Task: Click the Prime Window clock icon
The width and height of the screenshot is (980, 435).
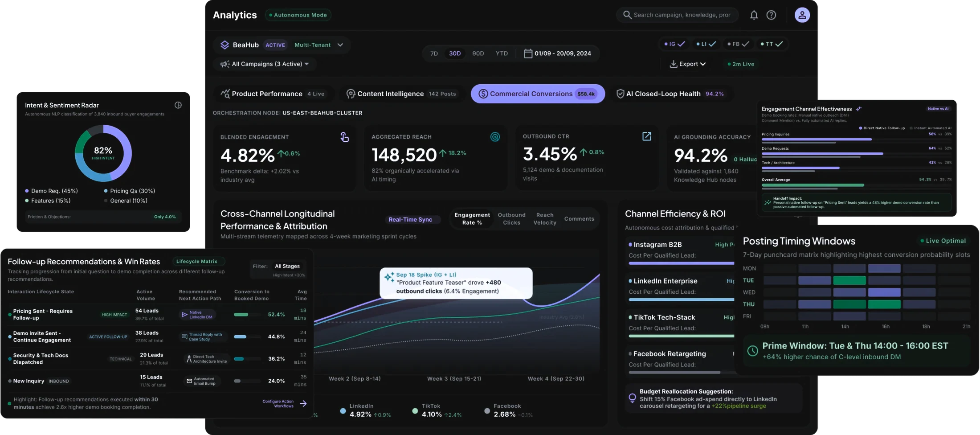Action: click(752, 351)
